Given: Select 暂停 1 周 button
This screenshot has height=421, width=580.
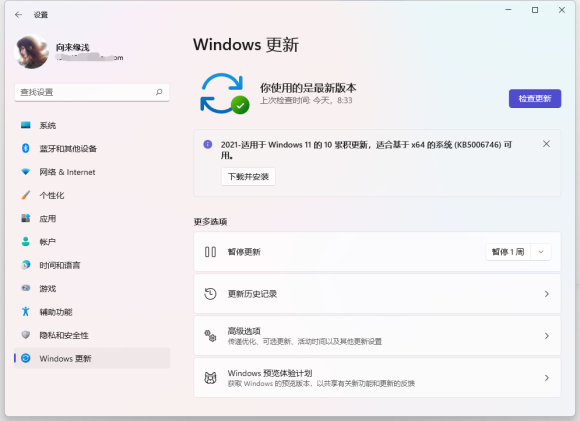Looking at the screenshot, I should 508,252.
